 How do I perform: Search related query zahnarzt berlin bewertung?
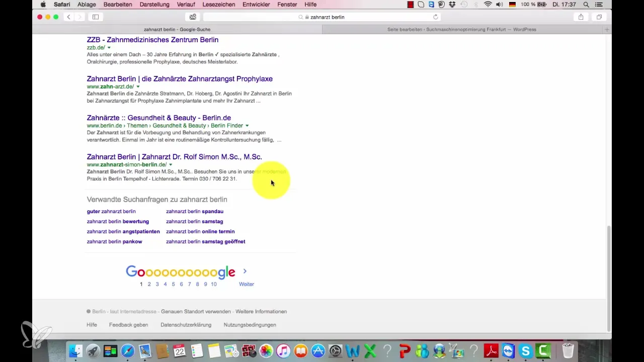click(x=118, y=222)
